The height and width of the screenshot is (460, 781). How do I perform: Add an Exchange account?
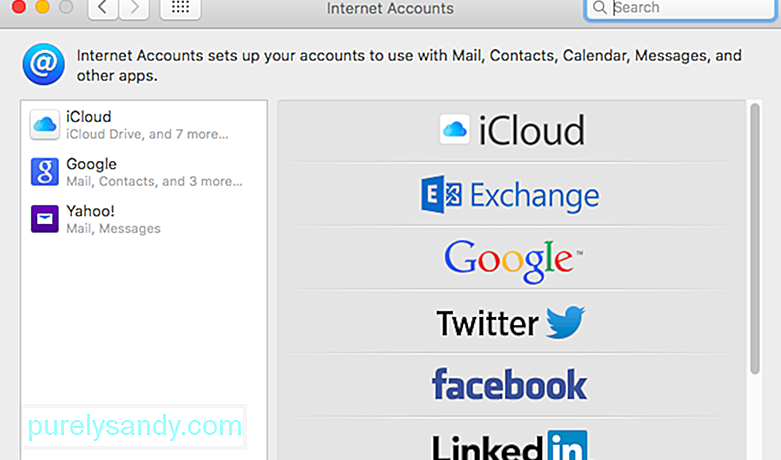512,195
